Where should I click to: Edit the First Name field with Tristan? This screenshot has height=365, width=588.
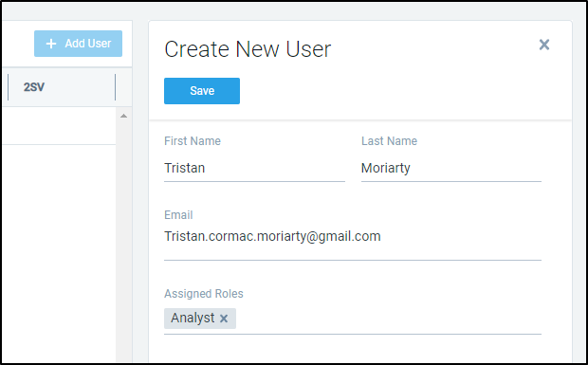[254, 168]
